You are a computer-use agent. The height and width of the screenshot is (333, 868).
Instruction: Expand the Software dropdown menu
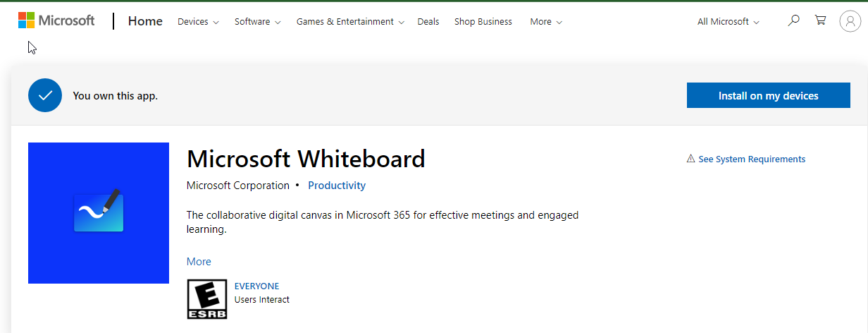pyautogui.click(x=257, y=22)
